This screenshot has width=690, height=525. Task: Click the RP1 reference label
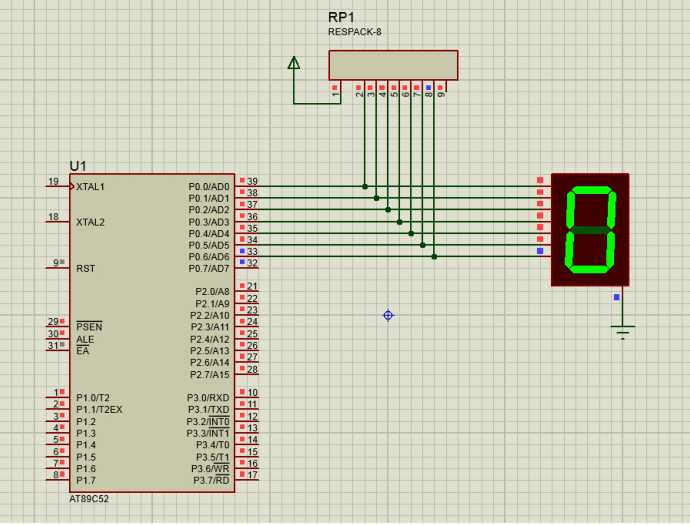[341, 17]
